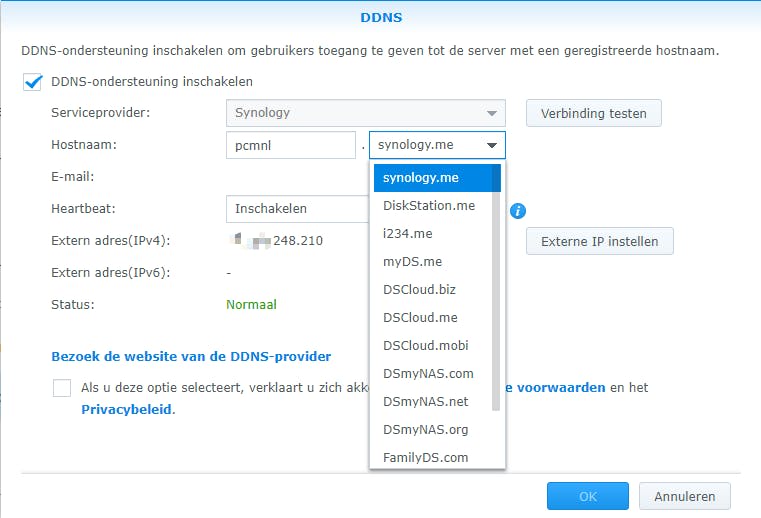
Task: Pick i234.me from the domain list
Action: coord(408,234)
